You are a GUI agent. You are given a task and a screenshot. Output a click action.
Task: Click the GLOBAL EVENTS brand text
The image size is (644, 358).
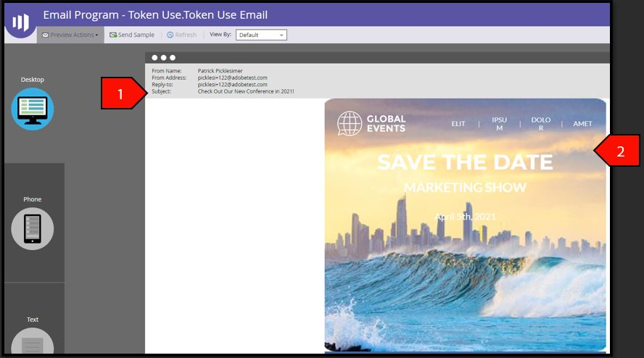[x=386, y=124]
